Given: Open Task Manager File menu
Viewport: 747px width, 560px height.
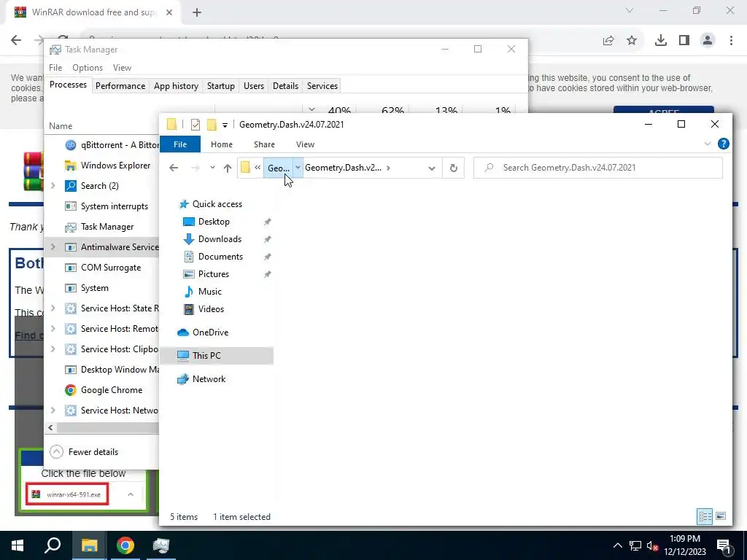Looking at the screenshot, I should tap(55, 68).
